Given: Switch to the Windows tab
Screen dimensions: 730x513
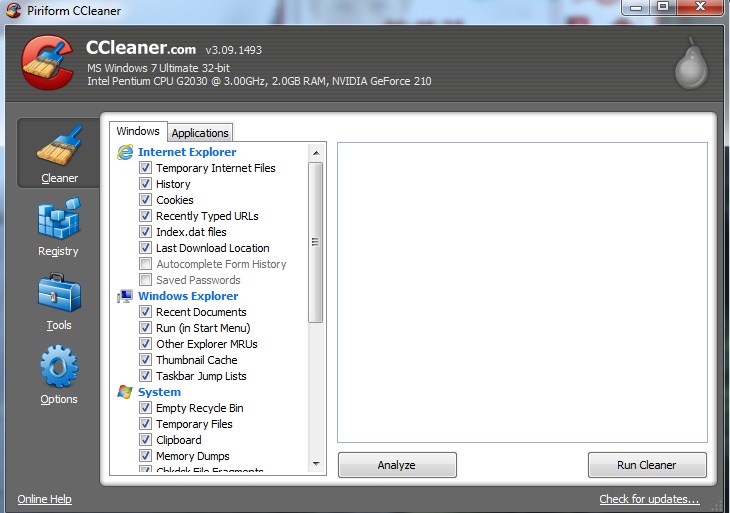Looking at the screenshot, I should (x=138, y=131).
